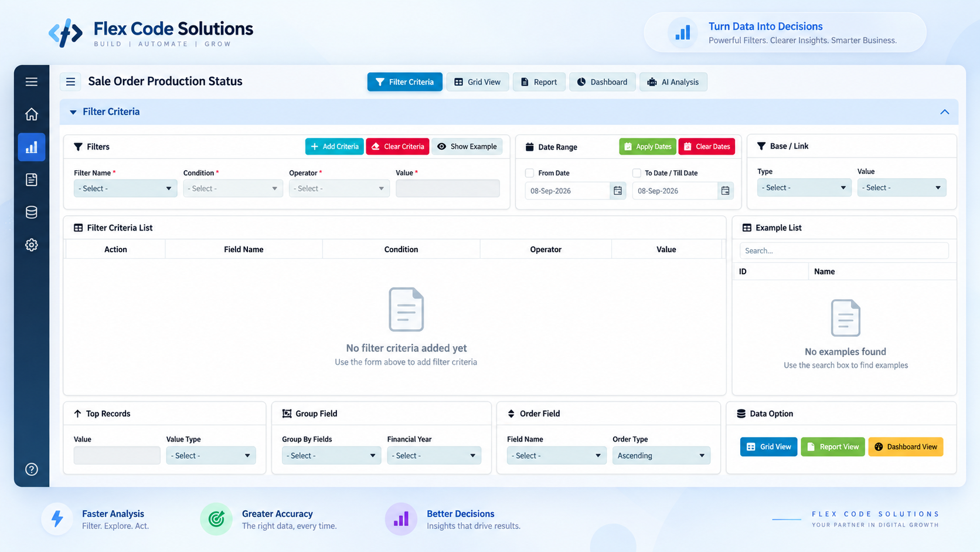Image resolution: width=980 pixels, height=552 pixels.
Task: Open the sidebar hamburger menu
Action: tap(32, 82)
